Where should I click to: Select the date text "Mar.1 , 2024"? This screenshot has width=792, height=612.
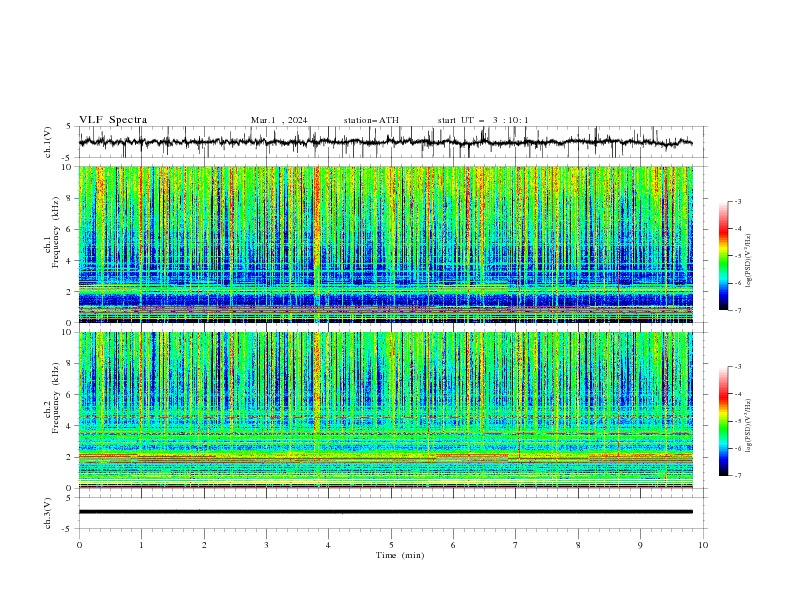pyautogui.click(x=279, y=120)
